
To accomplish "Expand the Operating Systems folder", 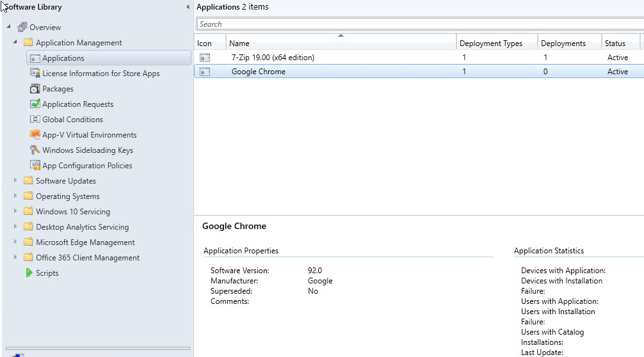I will (x=16, y=196).
